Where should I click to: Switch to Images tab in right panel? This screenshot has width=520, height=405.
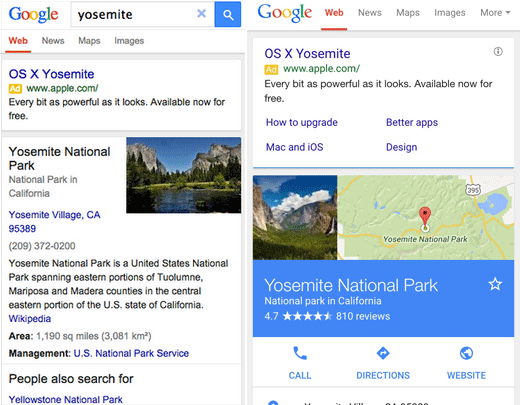[450, 13]
